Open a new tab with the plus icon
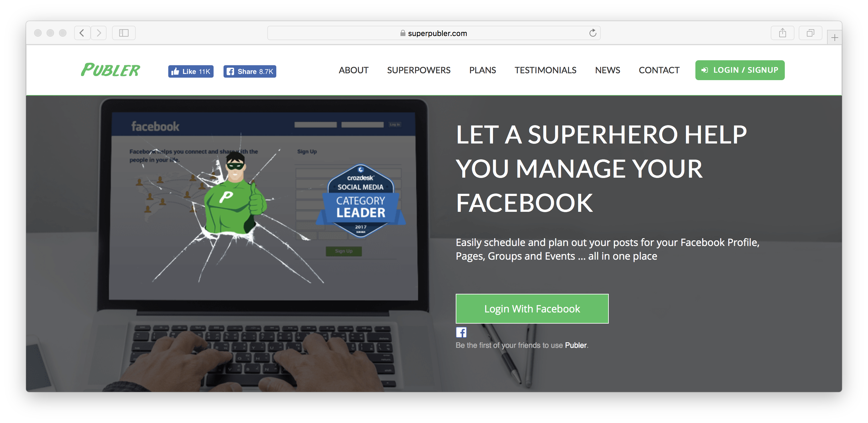This screenshot has height=423, width=868. pos(834,37)
